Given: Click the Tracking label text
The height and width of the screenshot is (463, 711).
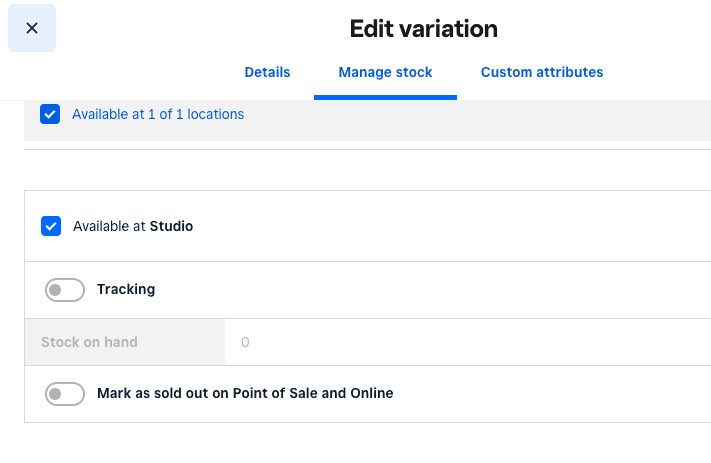Looking at the screenshot, I should [x=126, y=289].
